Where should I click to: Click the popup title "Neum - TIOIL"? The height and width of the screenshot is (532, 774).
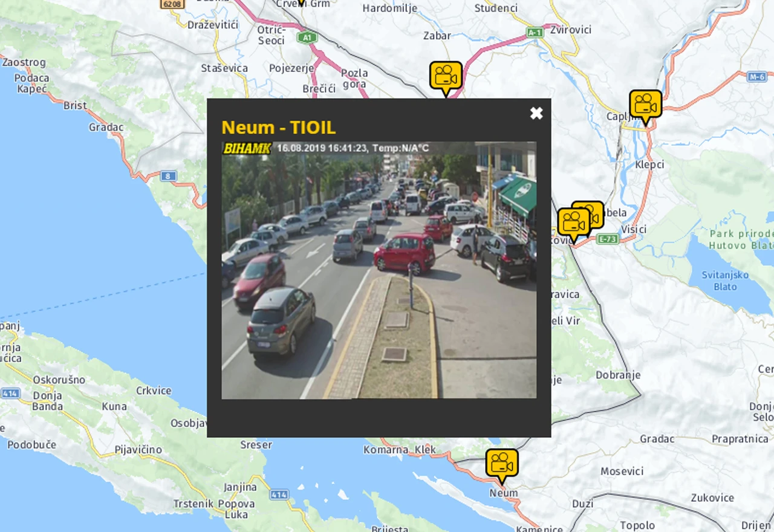278,128
